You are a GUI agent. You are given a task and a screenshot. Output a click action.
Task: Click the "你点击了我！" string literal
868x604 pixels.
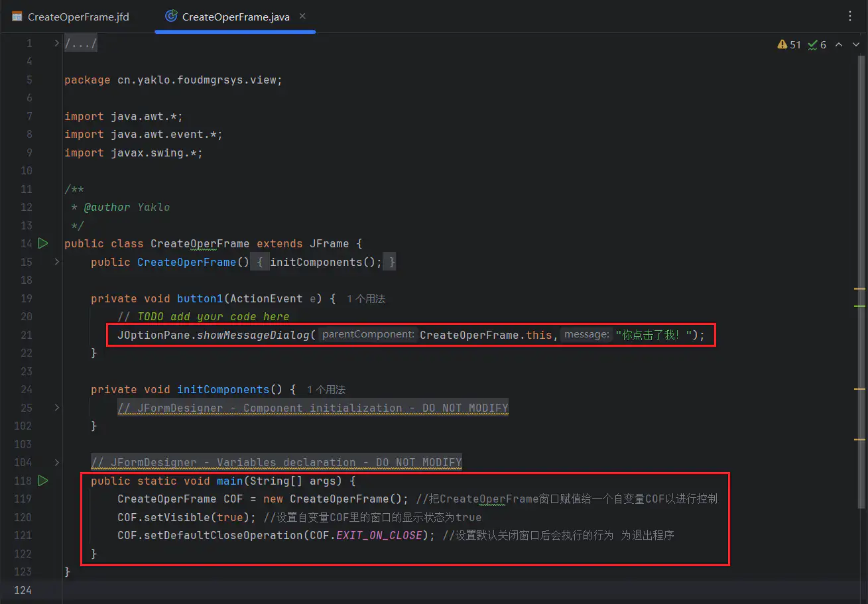pos(654,335)
